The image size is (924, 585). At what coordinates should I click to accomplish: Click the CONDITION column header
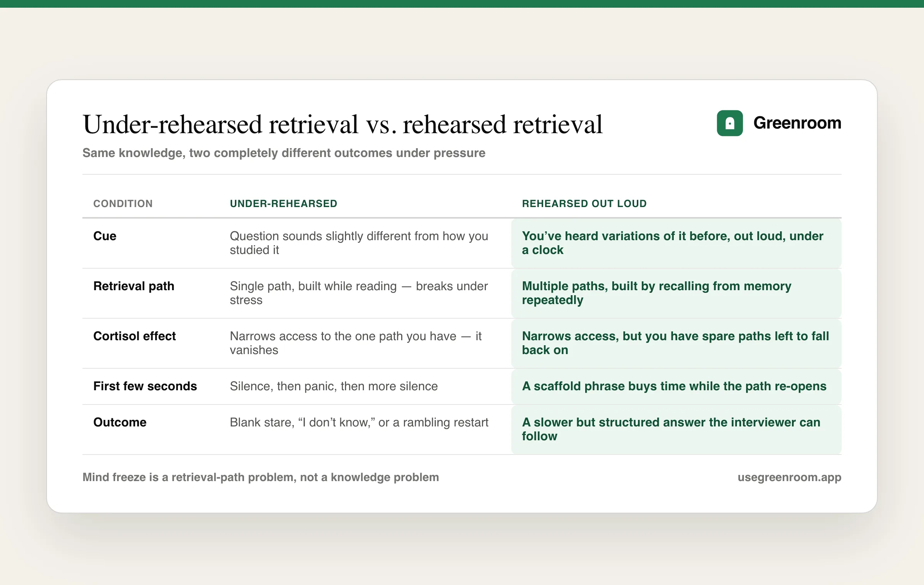[x=123, y=204]
